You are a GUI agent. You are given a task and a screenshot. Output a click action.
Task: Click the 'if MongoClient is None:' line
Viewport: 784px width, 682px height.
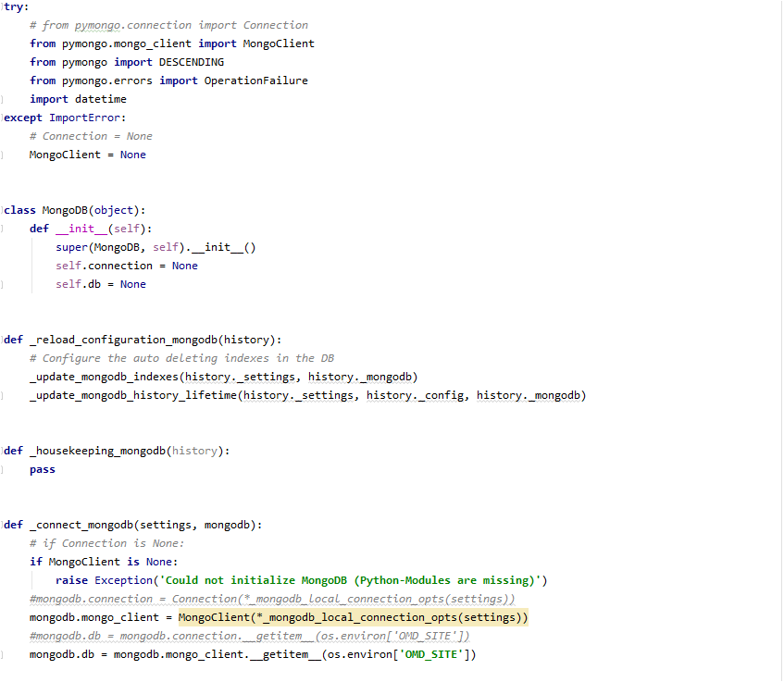(x=104, y=562)
